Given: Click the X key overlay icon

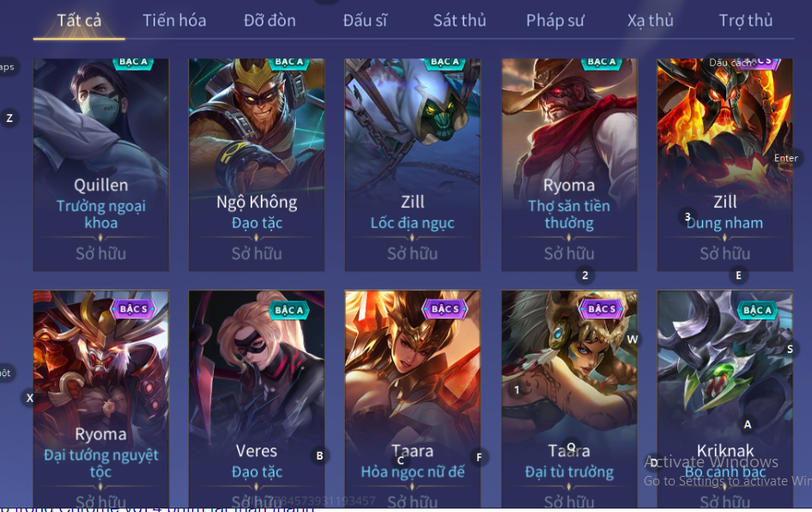Looking at the screenshot, I should (x=29, y=398).
